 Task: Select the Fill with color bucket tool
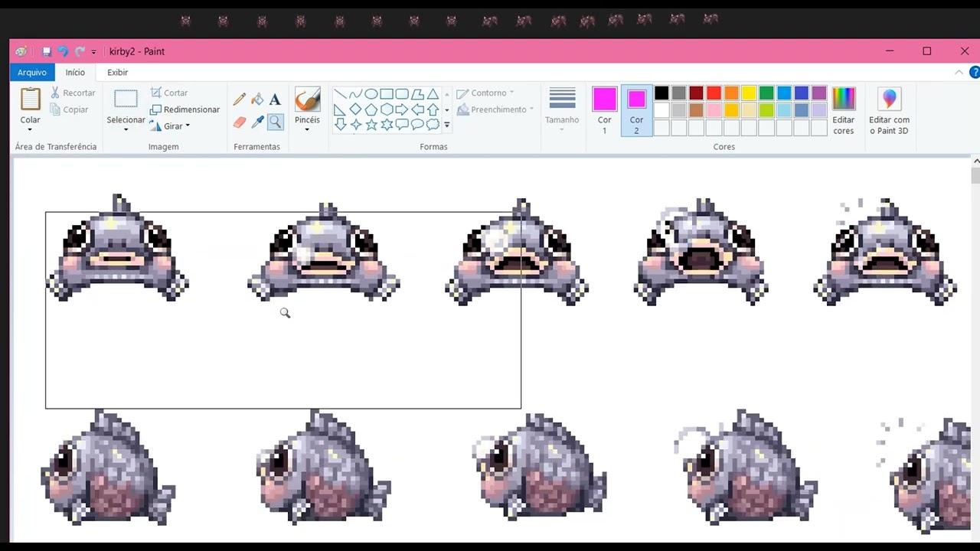pos(257,99)
